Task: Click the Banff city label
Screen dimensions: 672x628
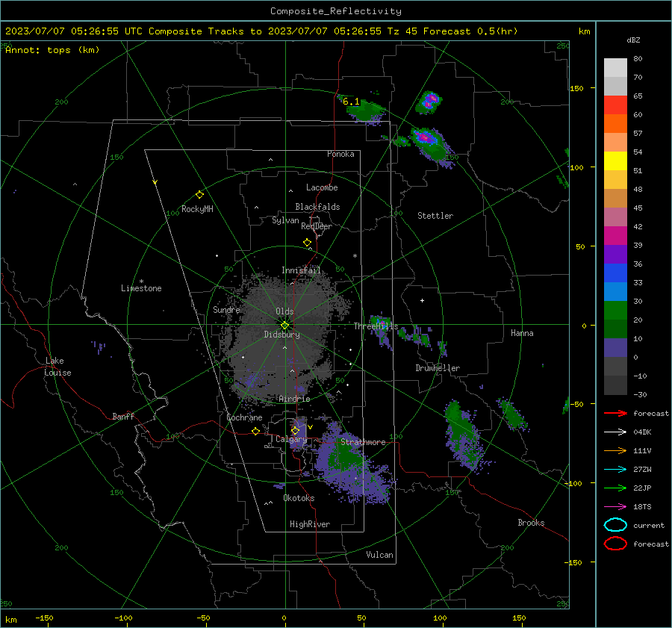Action: (x=123, y=416)
